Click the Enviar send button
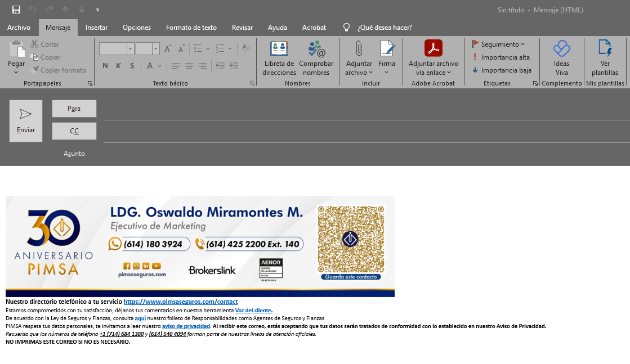Viewport: 630px width, 364px height. [26, 121]
